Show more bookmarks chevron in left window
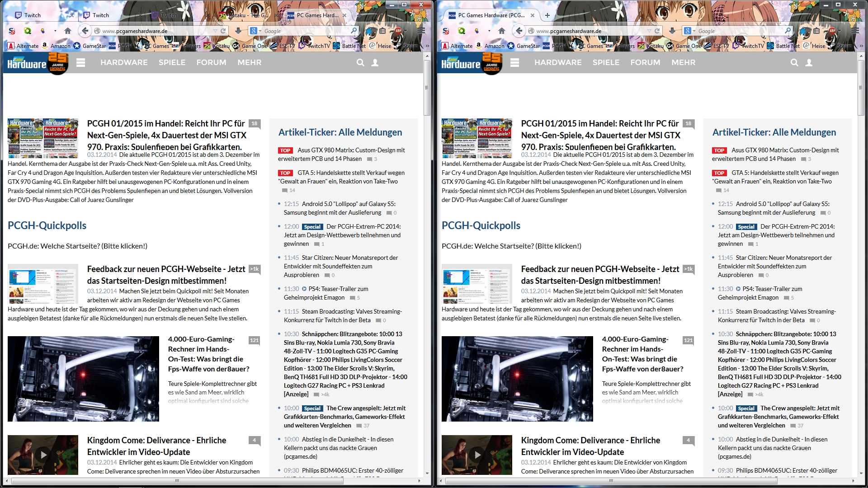Image resolution: width=868 pixels, height=488 pixels. click(427, 46)
